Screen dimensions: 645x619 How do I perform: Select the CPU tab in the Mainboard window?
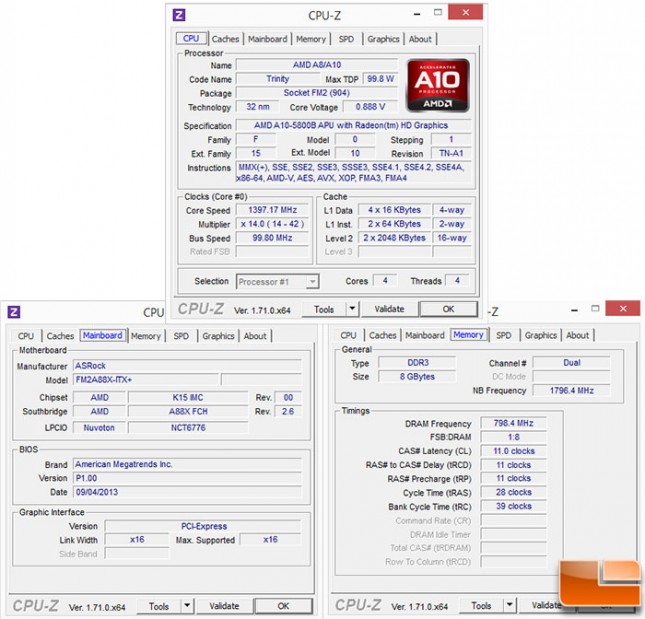pyautogui.click(x=26, y=336)
